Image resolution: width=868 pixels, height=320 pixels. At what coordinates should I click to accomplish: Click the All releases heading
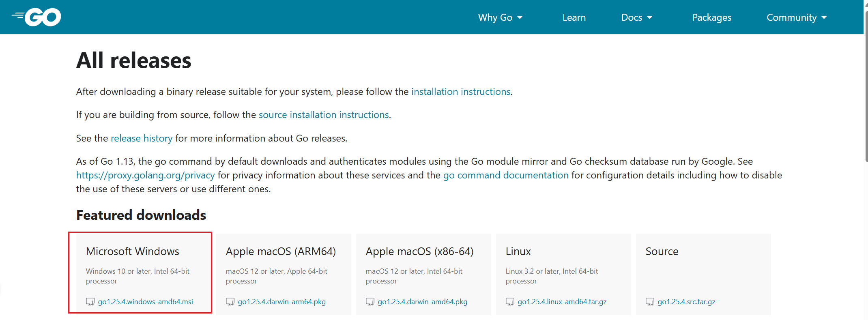(133, 60)
